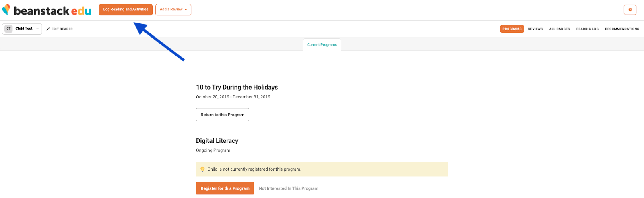The image size is (644, 198).
Task: Click the lightbulb icon in the notice
Action: (x=202, y=169)
